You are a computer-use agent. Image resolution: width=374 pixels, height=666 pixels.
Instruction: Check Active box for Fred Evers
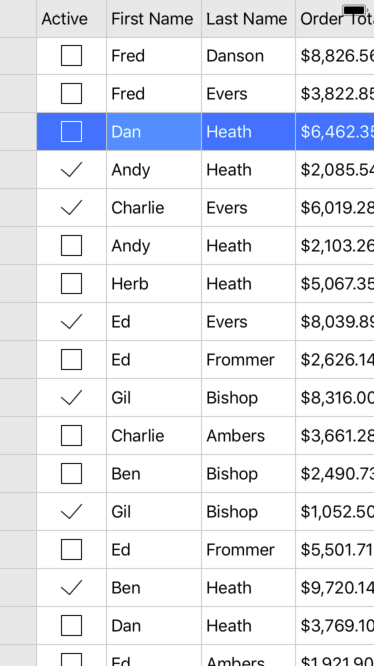click(71, 93)
